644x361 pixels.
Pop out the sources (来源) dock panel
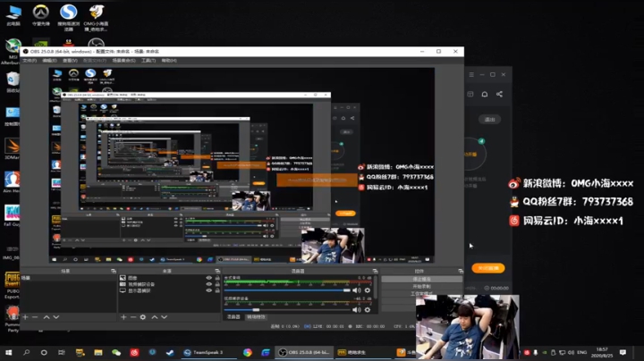(x=217, y=271)
